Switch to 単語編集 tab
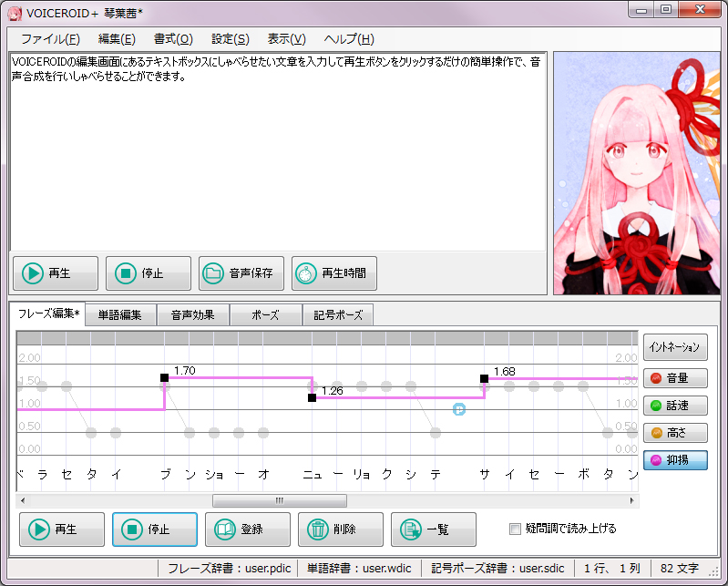 pos(119,315)
